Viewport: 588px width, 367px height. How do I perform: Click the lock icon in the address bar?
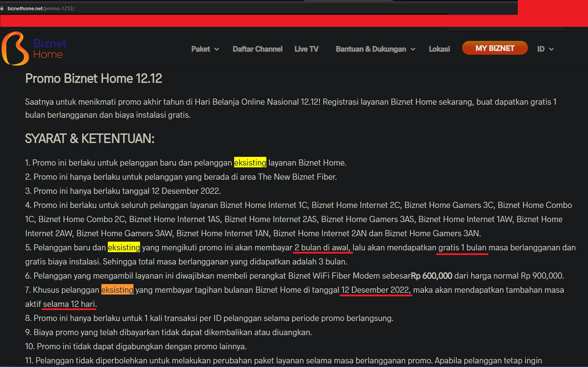[x=3, y=8]
